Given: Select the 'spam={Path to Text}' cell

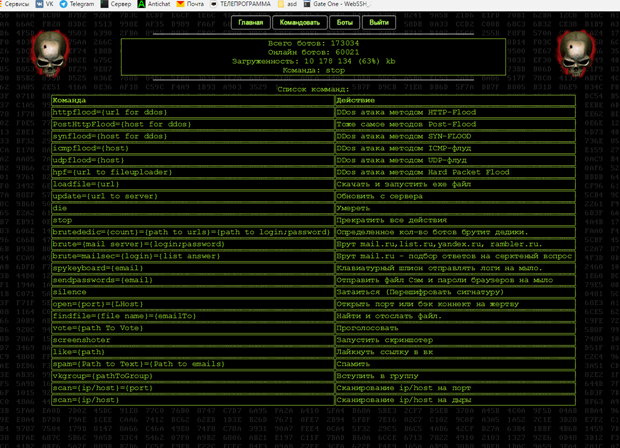Looking at the screenshot, I should click(x=193, y=364).
